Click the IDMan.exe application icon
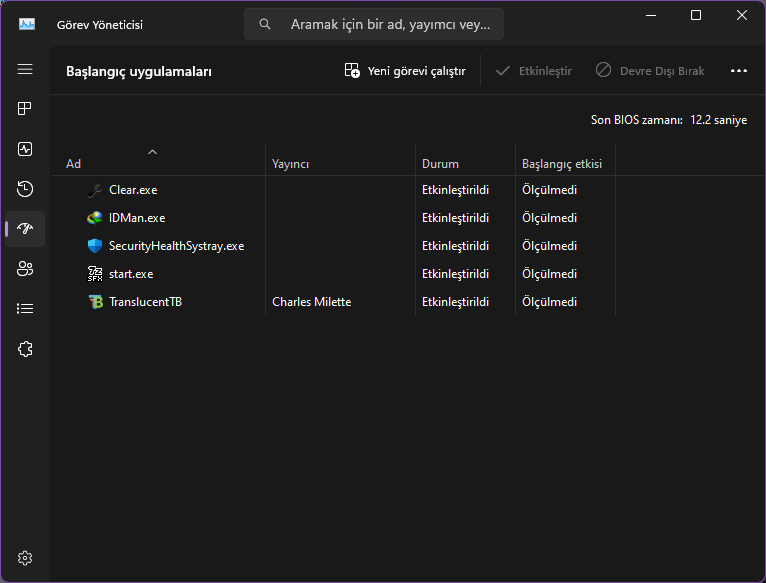766x583 pixels. pyautogui.click(x=95, y=218)
